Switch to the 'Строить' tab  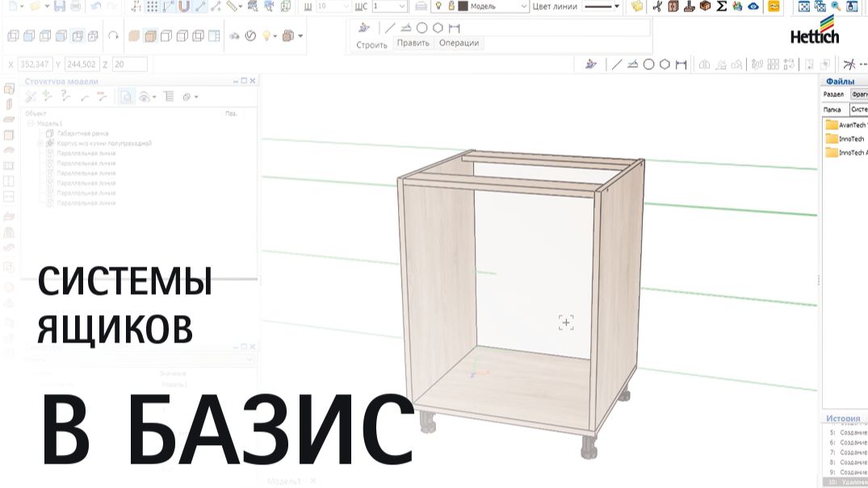click(371, 45)
